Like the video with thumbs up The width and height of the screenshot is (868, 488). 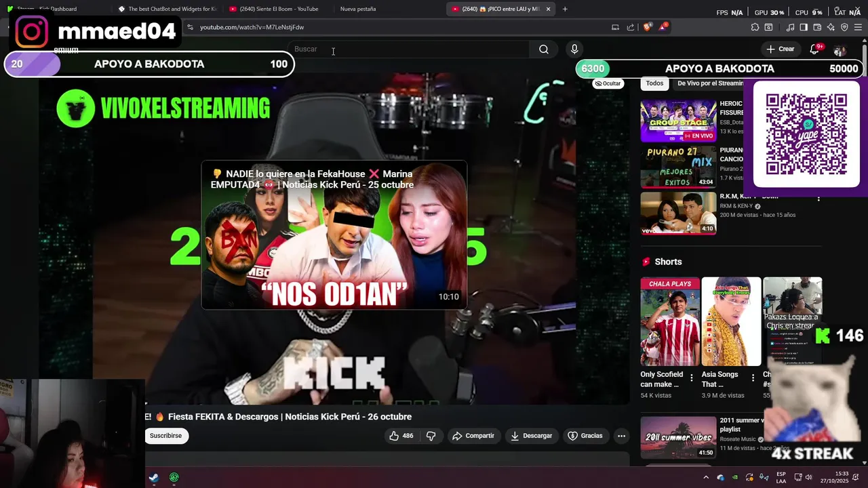pyautogui.click(x=401, y=436)
